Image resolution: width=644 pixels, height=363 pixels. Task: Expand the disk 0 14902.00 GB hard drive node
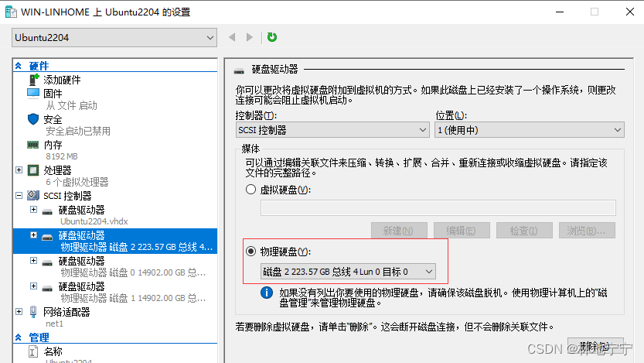click(x=34, y=261)
